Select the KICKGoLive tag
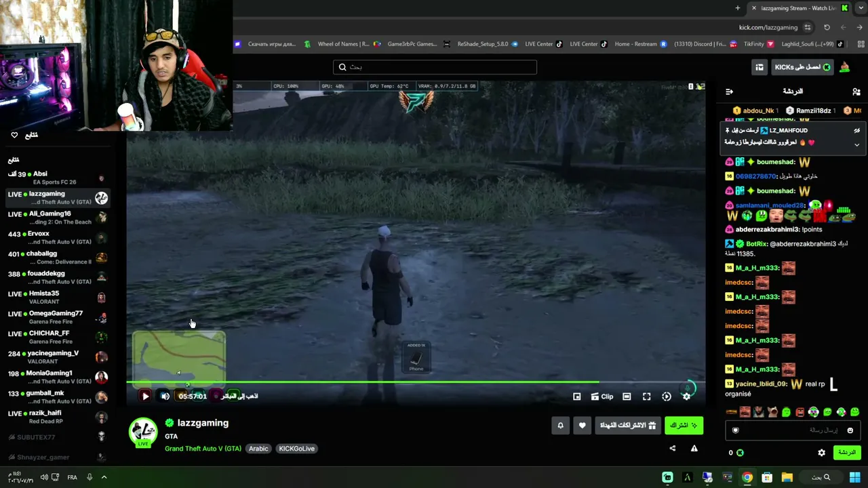This screenshot has width=868, height=488. click(x=296, y=449)
